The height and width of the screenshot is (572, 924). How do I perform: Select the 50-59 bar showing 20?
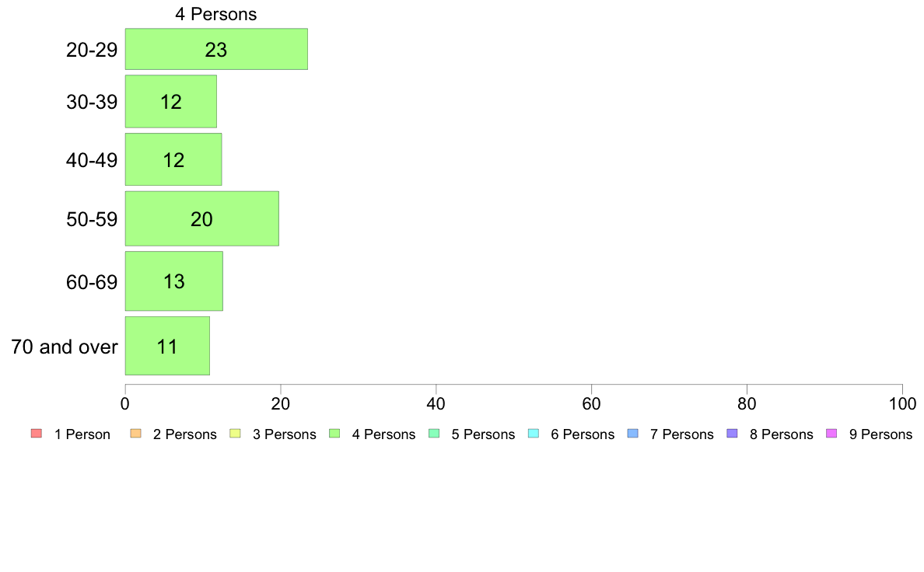tap(201, 218)
